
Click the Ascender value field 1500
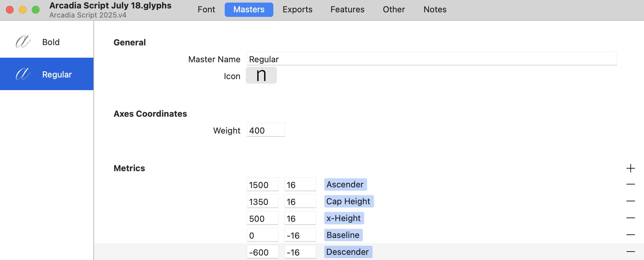262,185
